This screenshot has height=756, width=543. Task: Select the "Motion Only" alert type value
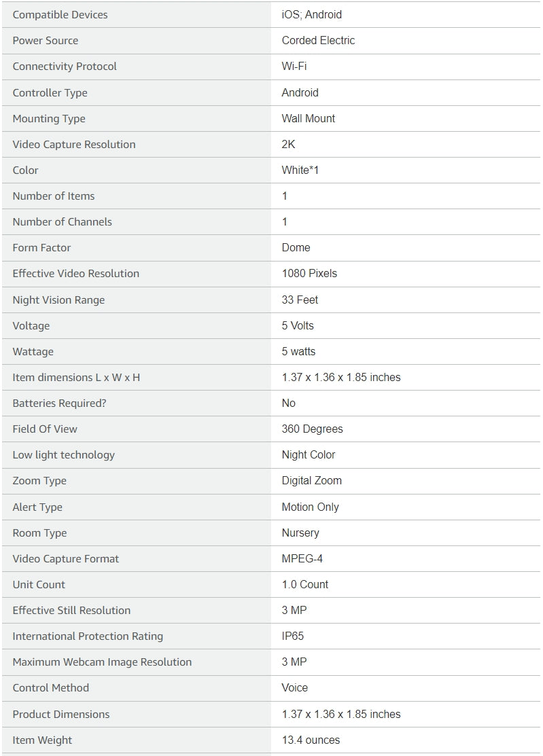point(311,507)
